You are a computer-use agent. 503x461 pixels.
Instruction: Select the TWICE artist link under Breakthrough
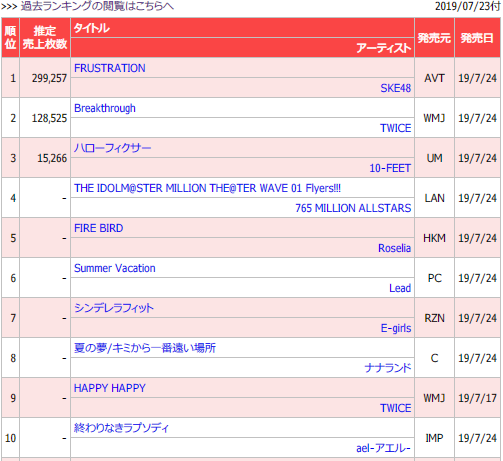pos(396,128)
